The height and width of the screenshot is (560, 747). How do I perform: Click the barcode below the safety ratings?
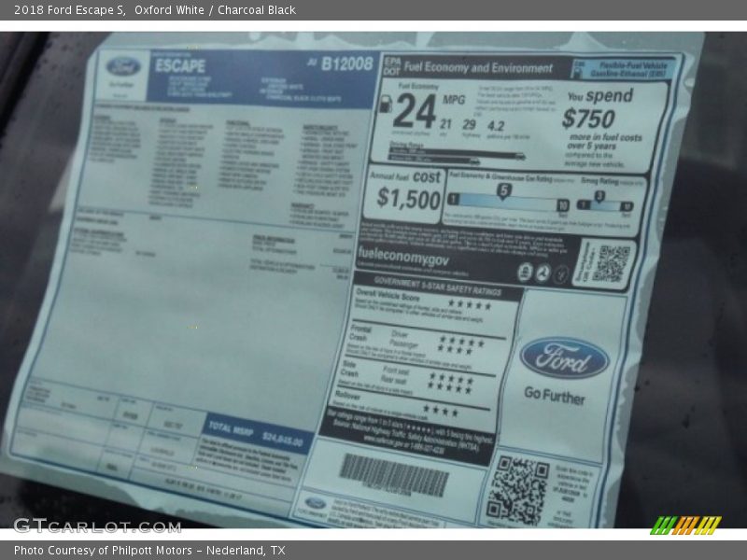tap(393, 475)
